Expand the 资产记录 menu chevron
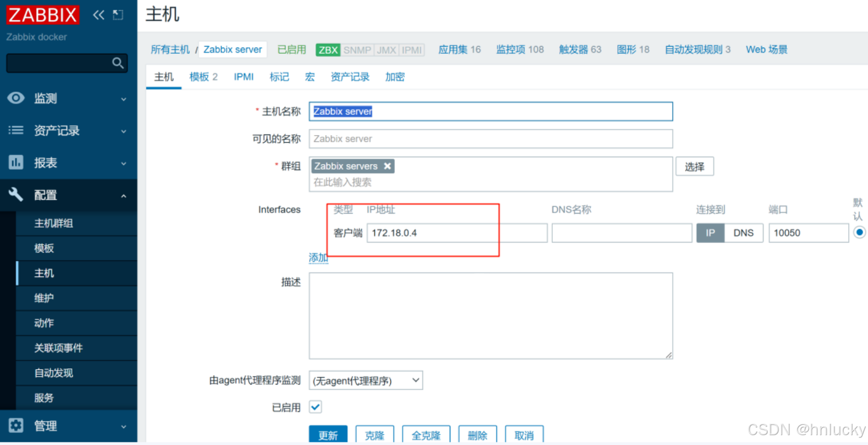The width and height of the screenshot is (868, 445). [124, 131]
